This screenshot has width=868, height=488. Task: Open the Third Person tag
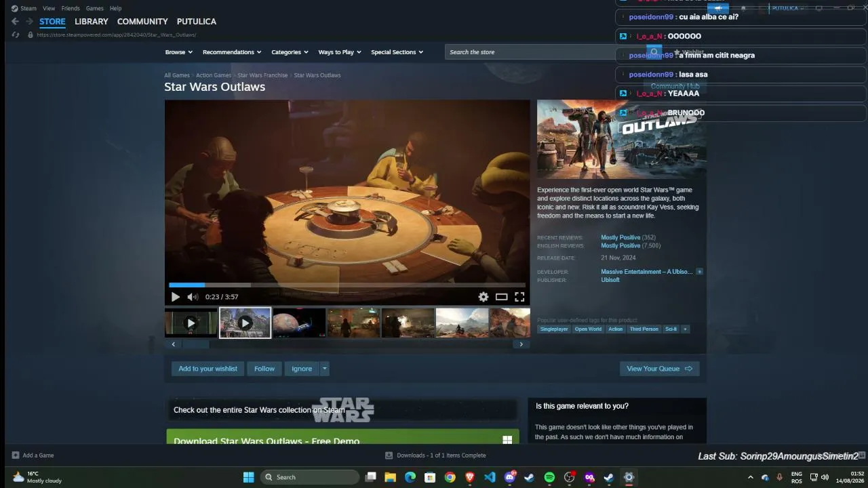pyautogui.click(x=644, y=329)
